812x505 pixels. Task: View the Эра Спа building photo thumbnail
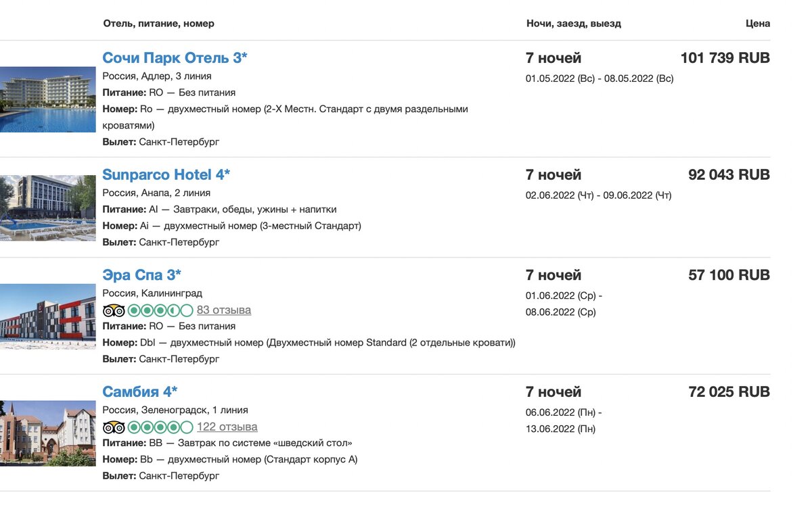tap(47, 316)
